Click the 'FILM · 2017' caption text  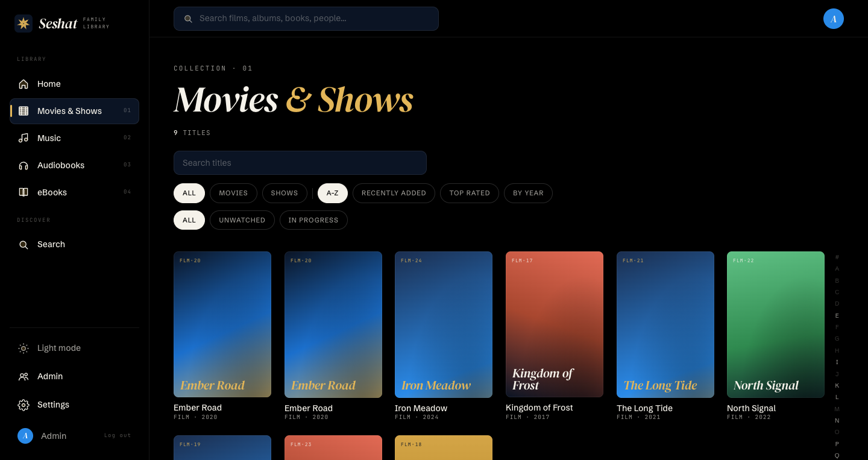[x=528, y=417]
